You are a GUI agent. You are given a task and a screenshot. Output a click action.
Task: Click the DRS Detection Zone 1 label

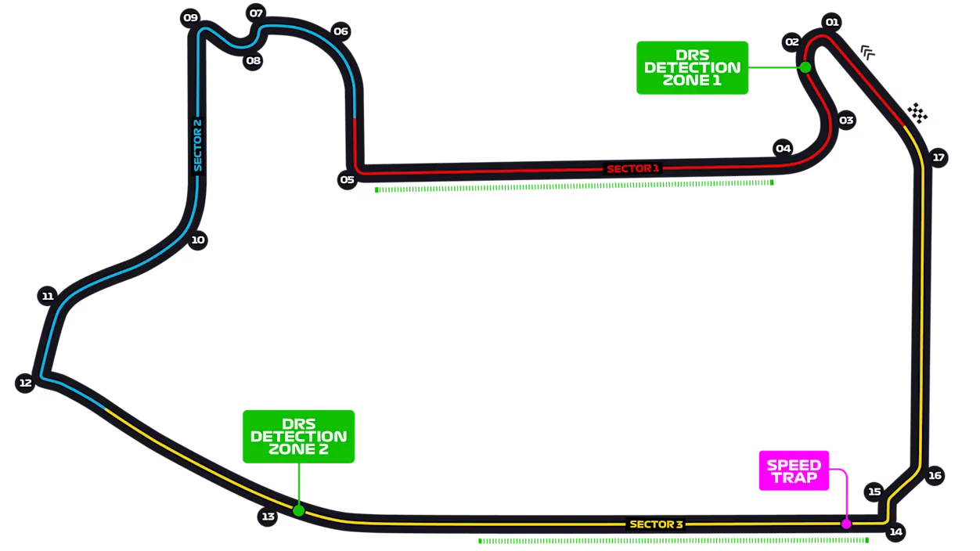click(692, 68)
